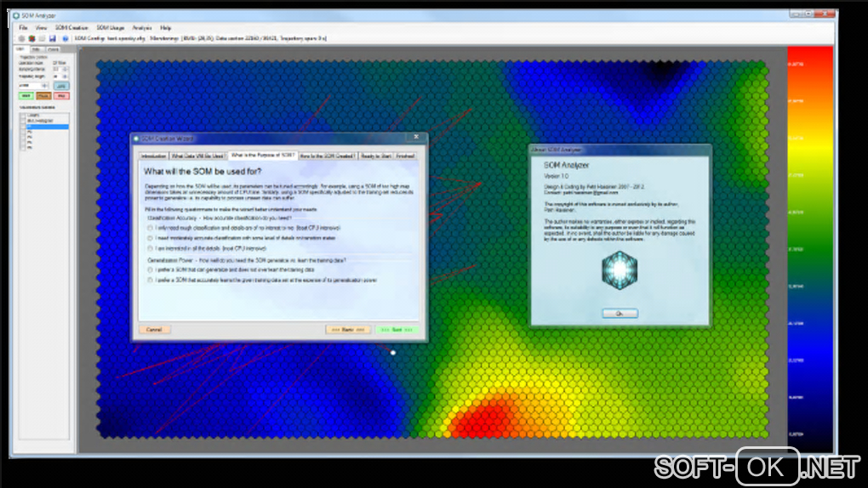Select the SOM that can generalize radio option
Screen dimensions: 868x488
pyautogui.click(x=150, y=270)
